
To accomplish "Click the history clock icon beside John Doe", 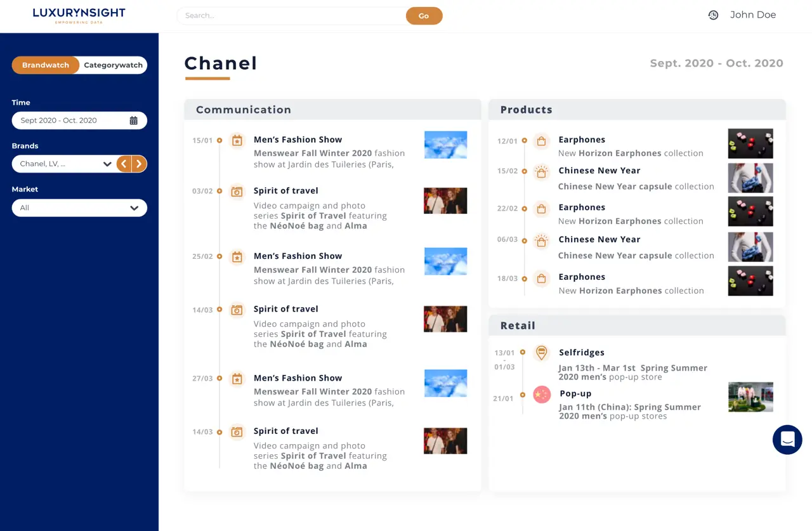I will point(713,15).
